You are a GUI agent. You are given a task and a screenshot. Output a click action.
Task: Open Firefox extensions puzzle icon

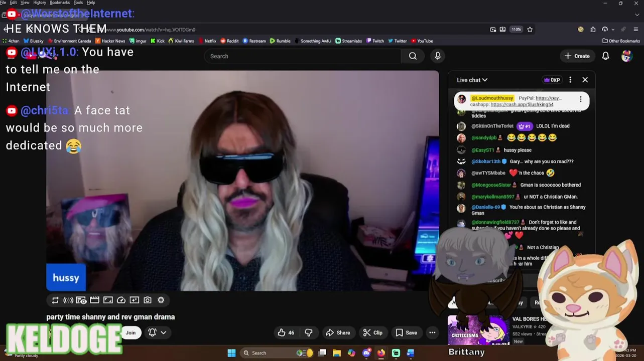click(x=593, y=30)
